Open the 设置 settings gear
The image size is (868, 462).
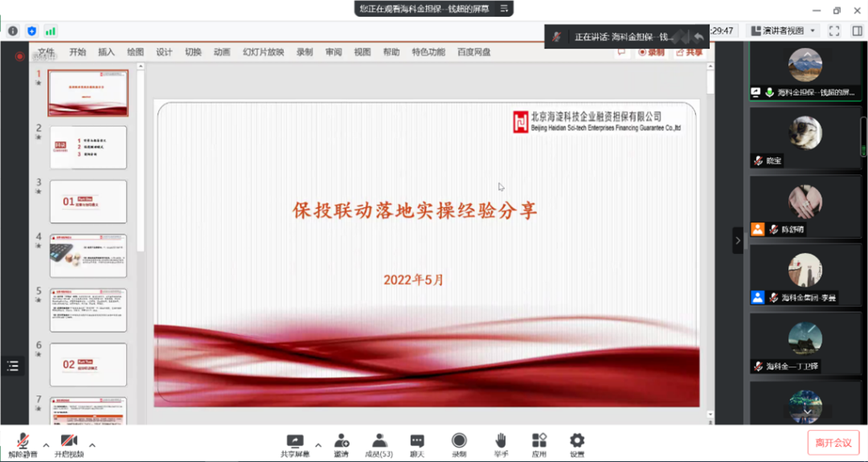coord(577,441)
